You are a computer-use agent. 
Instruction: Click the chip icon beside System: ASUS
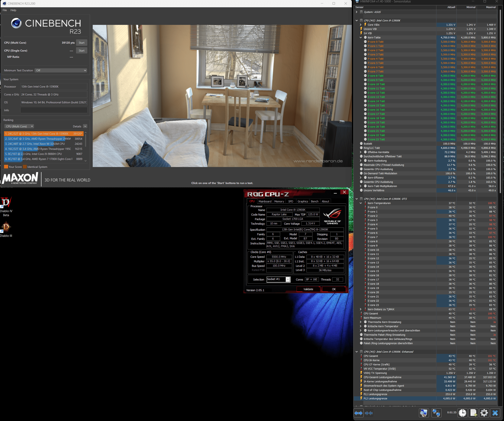pos(361,12)
